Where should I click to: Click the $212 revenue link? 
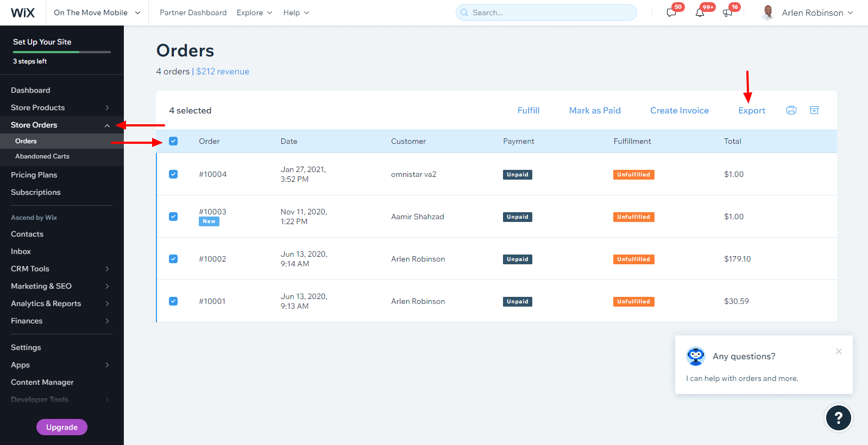point(223,71)
